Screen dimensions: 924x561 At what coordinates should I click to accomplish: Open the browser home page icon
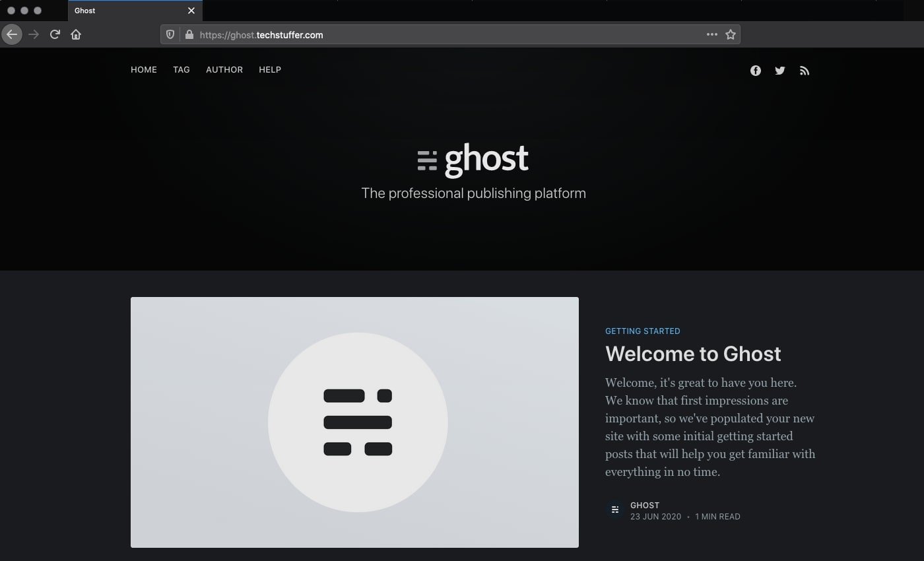76,34
